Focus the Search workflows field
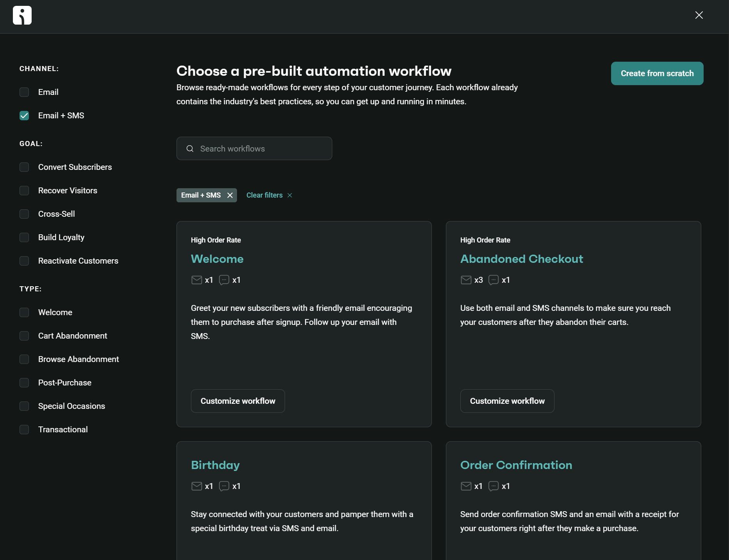729x560 pixels. click(254, 148)
